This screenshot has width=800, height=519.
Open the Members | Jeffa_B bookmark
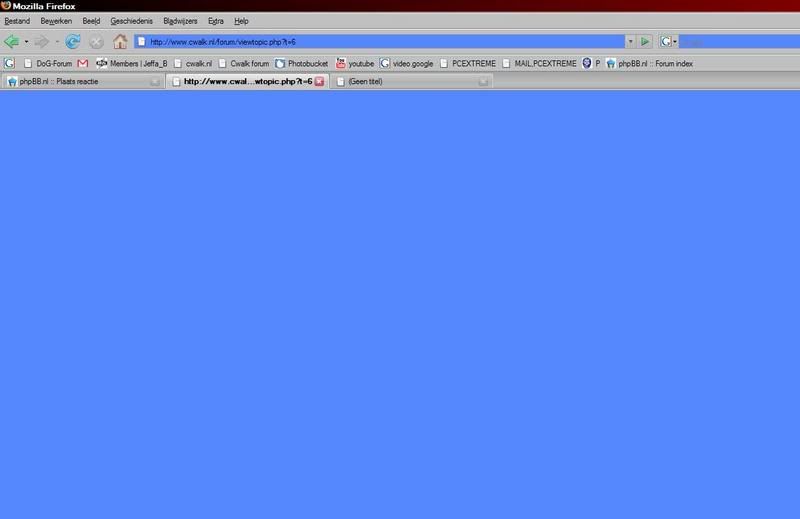coord(132,63)
